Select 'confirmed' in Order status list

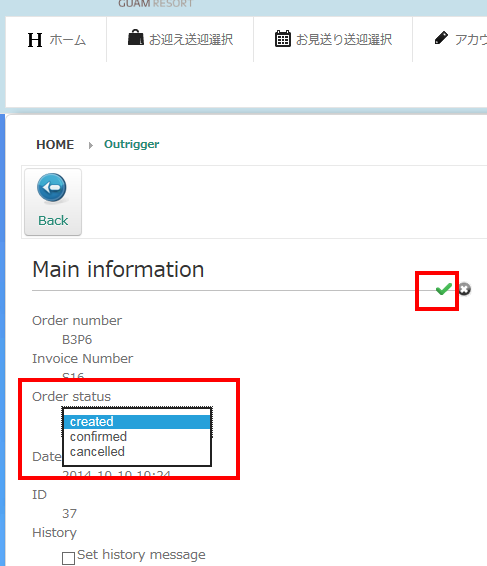[x=137, y=437]
